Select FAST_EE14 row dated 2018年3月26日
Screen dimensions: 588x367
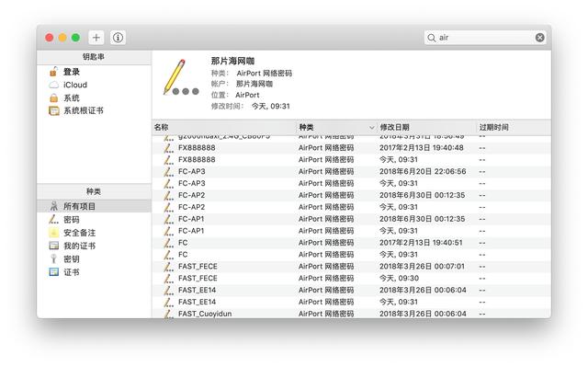(x=351, y=290)
